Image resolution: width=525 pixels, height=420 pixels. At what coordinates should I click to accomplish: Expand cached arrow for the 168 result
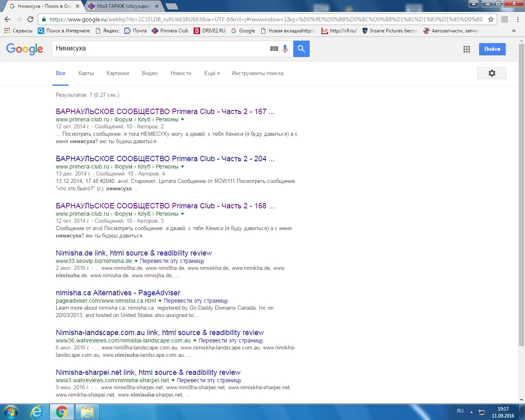tap(183, 214)
